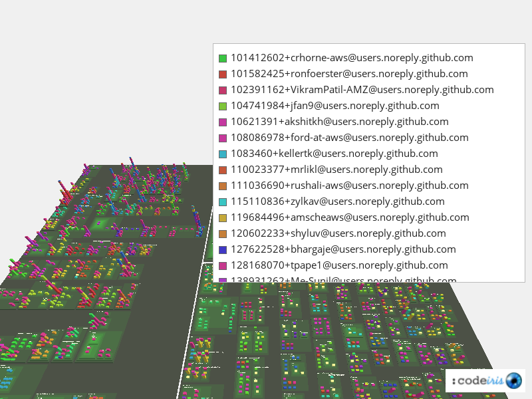Click the 127622528+bhargaje email text
532x399 pixels.
point(343,249)
